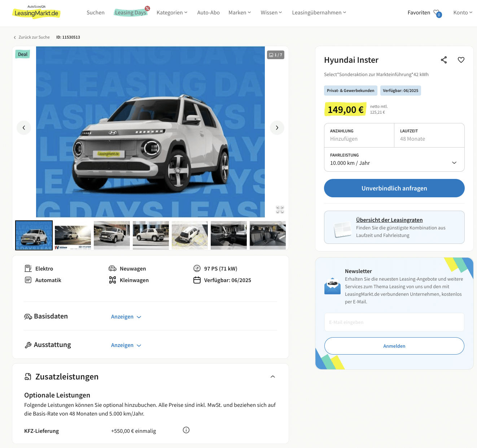Select fourth thumbnail side view
This screenshot has height=448, width=477.
pyautogui.click(x=151, y=235)
